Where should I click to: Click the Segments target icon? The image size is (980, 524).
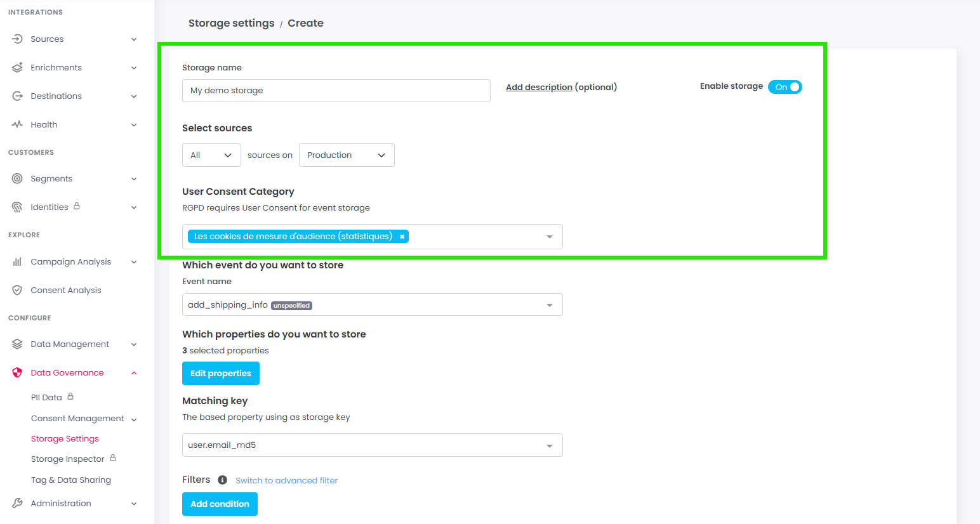17,179
